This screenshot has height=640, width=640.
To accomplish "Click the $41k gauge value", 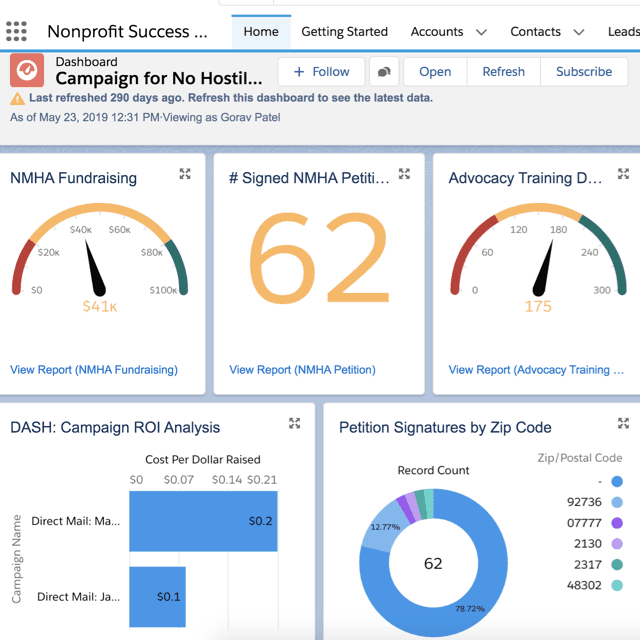I will [x=100, y=306].
